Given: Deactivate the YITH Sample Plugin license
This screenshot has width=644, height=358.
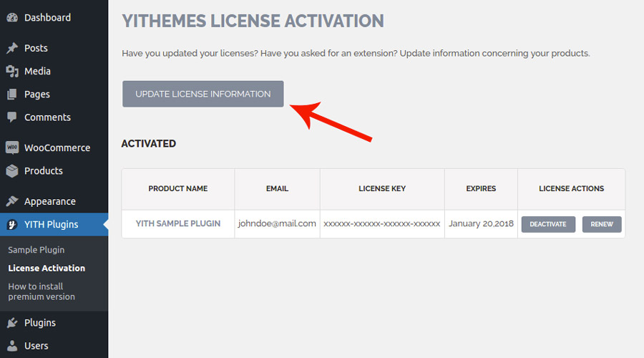Looking at the screenshot, I should [548, 224].
